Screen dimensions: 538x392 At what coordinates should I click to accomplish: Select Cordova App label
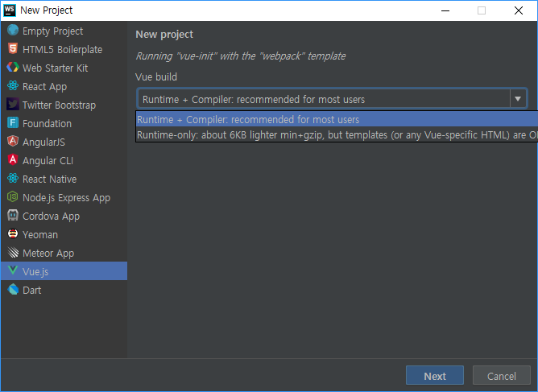click(x=51, y=217)
